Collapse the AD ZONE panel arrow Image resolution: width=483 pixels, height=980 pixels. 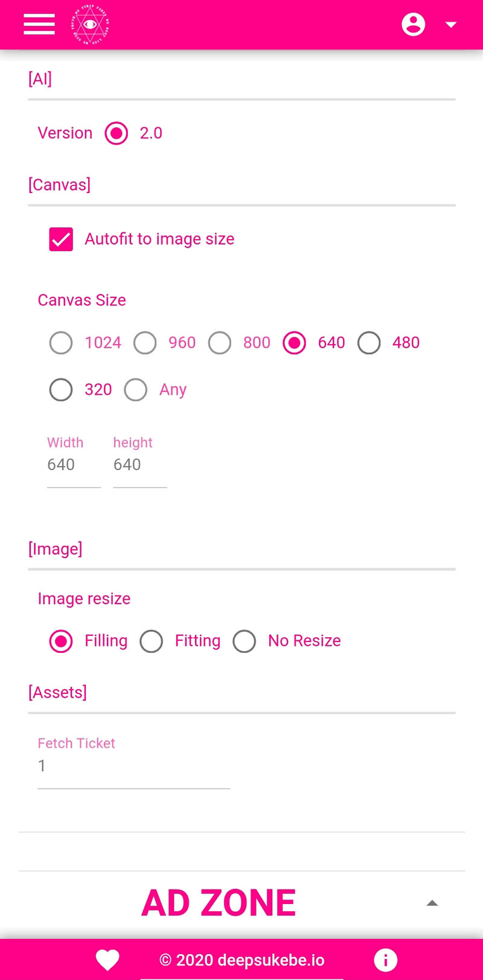coord(432,903)
